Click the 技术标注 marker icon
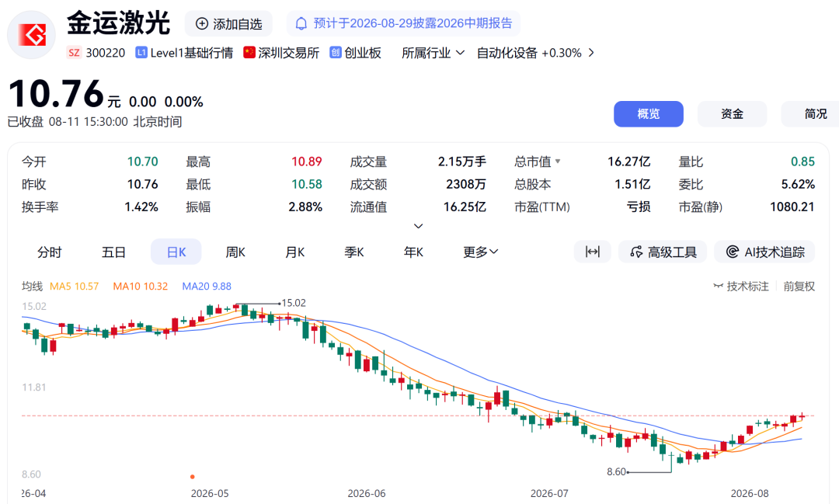The image size is (839, 504). click(x=718, y=287)
